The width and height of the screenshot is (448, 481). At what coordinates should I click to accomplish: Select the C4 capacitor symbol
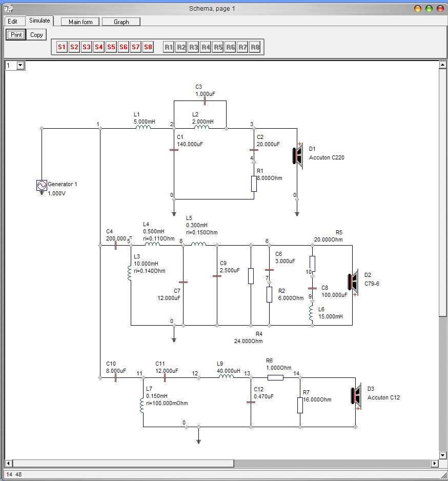point(116,246)
